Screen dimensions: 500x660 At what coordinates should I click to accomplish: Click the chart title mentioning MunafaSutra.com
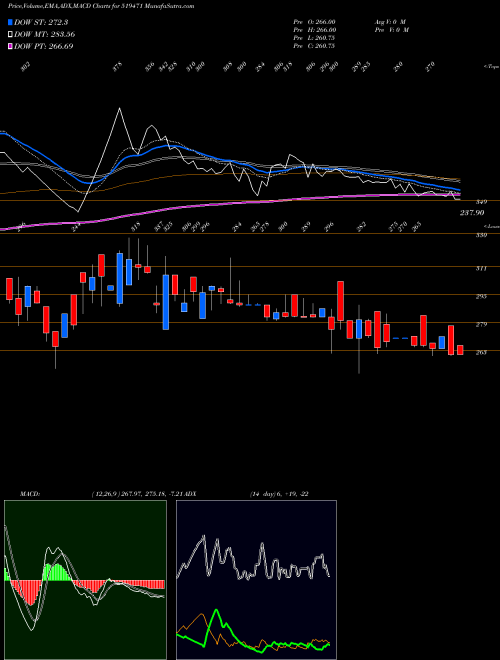pyautogui.click(x=101, y=6)
